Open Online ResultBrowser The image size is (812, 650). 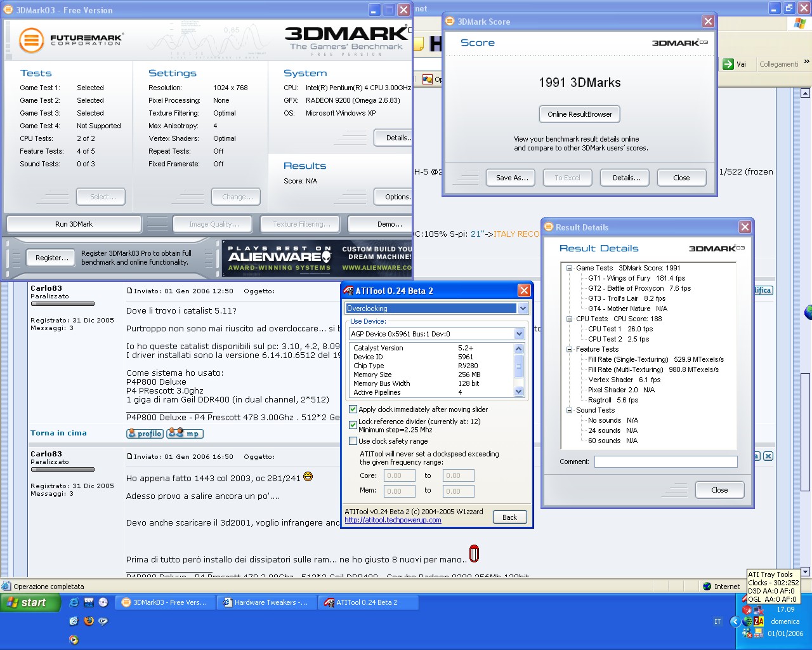click(580, 114)
